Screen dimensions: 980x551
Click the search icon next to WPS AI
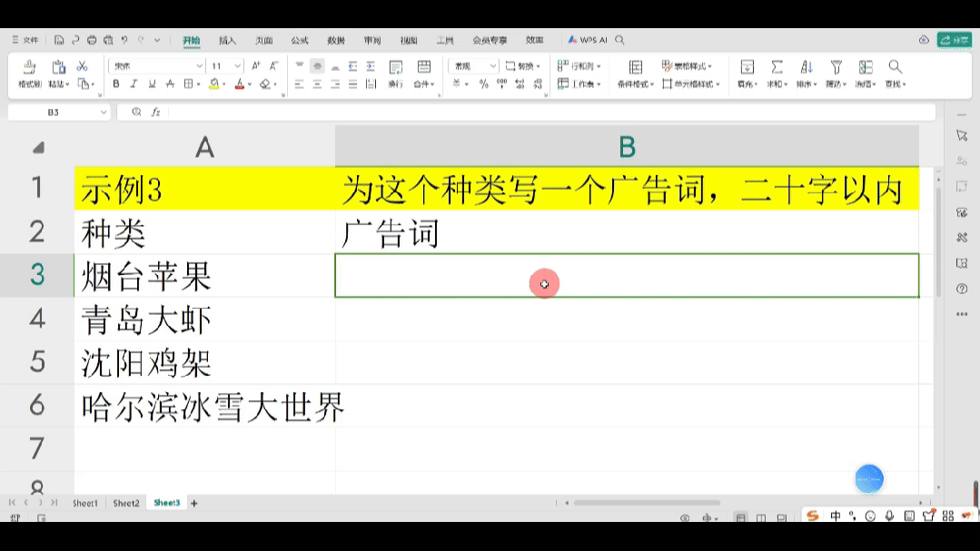(x=619, y=40)
